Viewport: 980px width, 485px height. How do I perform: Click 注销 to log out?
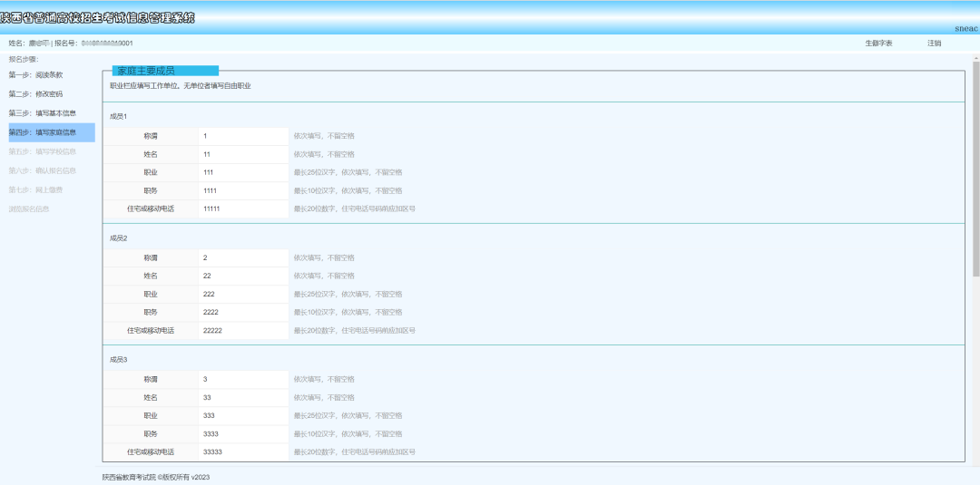[934, 44]
